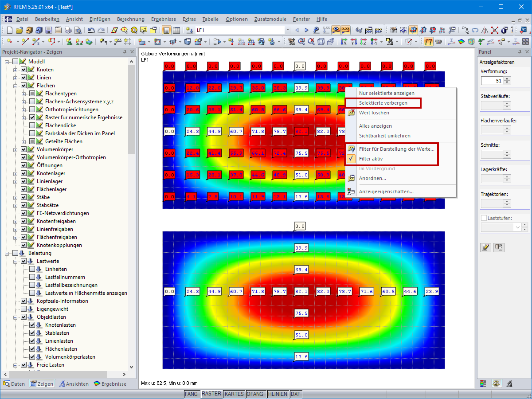The width and height of the screenshot is (532, 399).
Task: Open the Datei menu
Action: click(22, 19)
